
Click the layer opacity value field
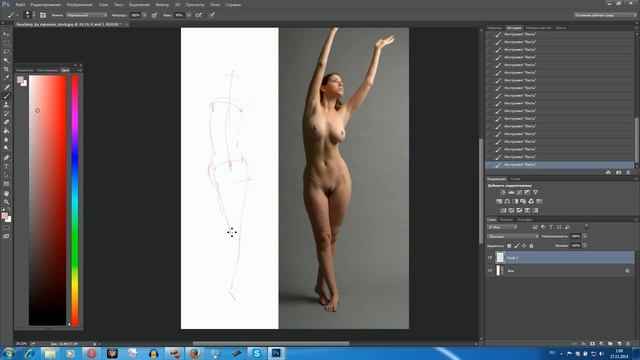click(576, 236)
